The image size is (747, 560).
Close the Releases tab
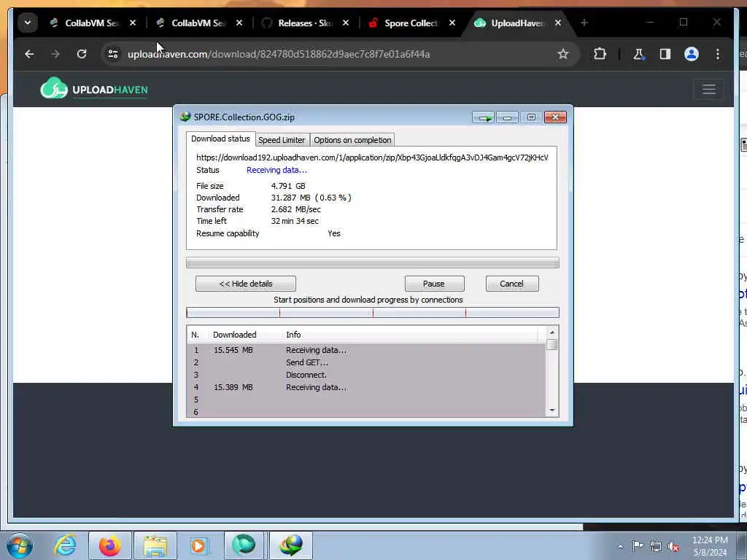click(346, 23)
